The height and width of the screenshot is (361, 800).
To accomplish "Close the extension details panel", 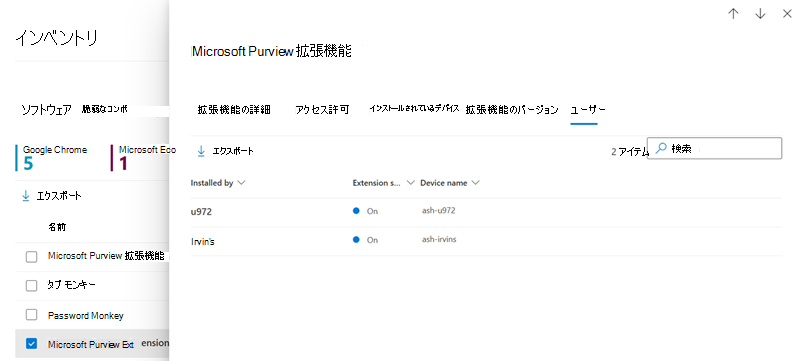I will tap(787, 14).
